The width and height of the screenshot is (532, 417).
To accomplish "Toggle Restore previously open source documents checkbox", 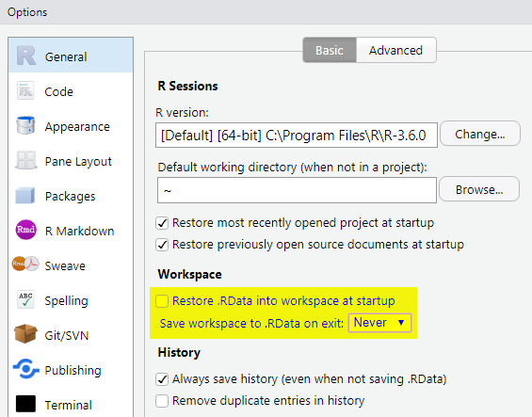I will coord(162,245).
